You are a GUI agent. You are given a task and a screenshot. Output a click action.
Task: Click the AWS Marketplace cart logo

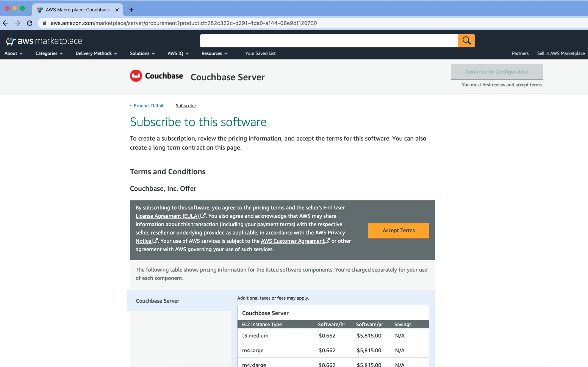tap(11, 41)
